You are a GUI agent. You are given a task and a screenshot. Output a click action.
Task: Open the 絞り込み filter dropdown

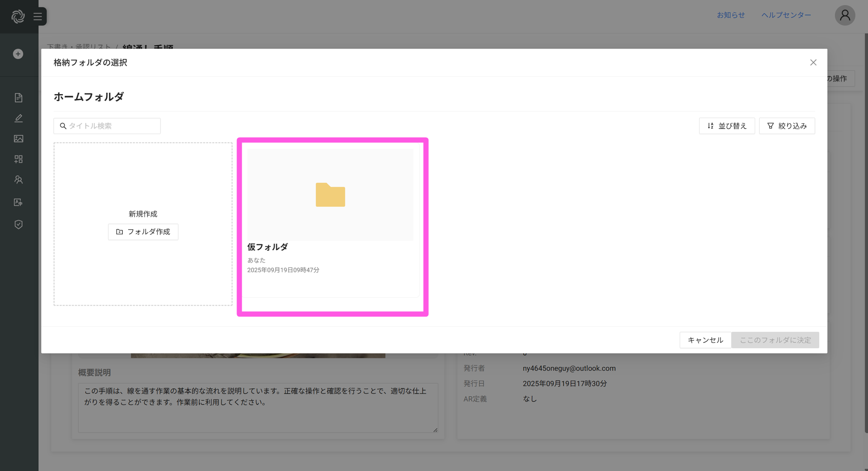pyautogui.click(x=786, y=126)
